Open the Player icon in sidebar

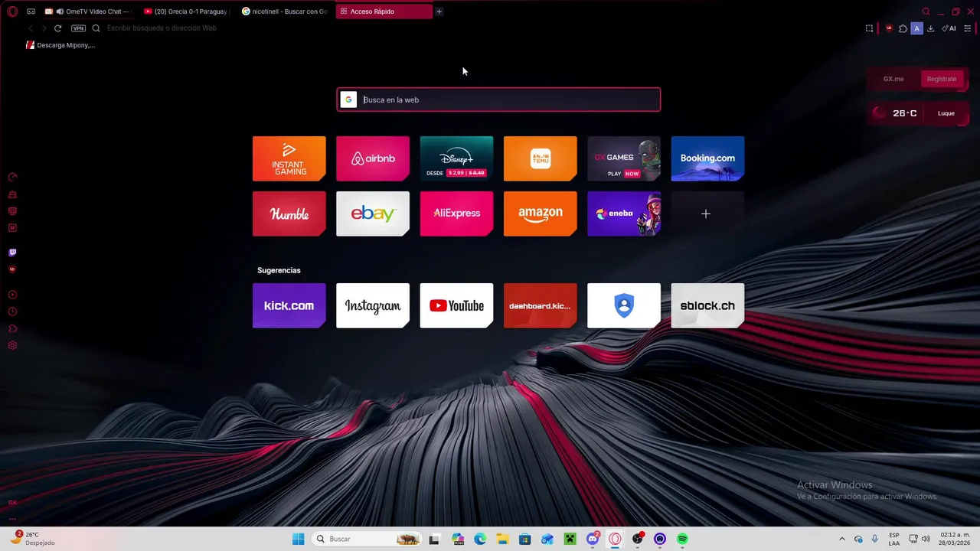click(12, 295)
